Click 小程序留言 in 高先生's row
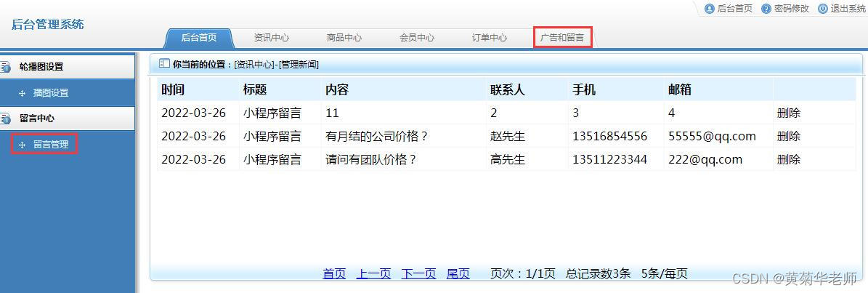 click(x=272, y=159)
